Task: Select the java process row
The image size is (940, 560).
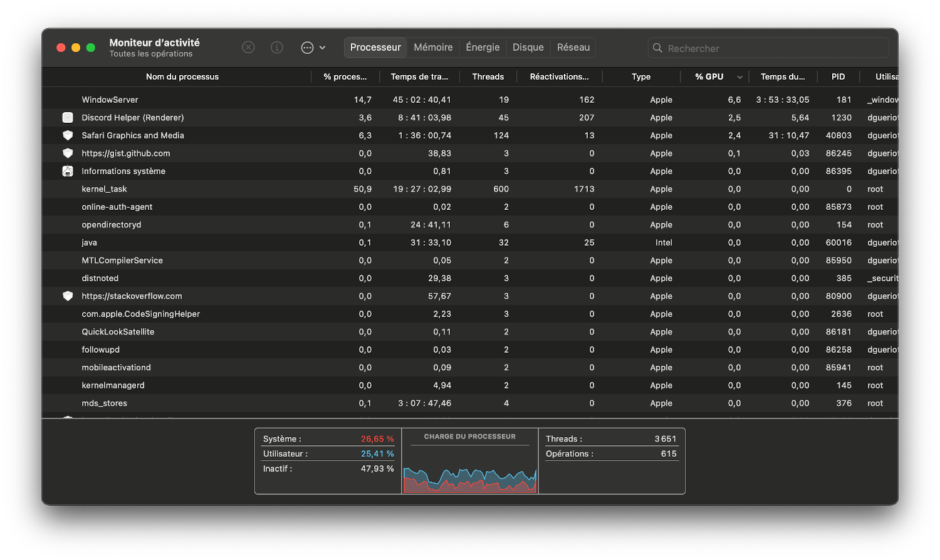Action: point(470,242)
